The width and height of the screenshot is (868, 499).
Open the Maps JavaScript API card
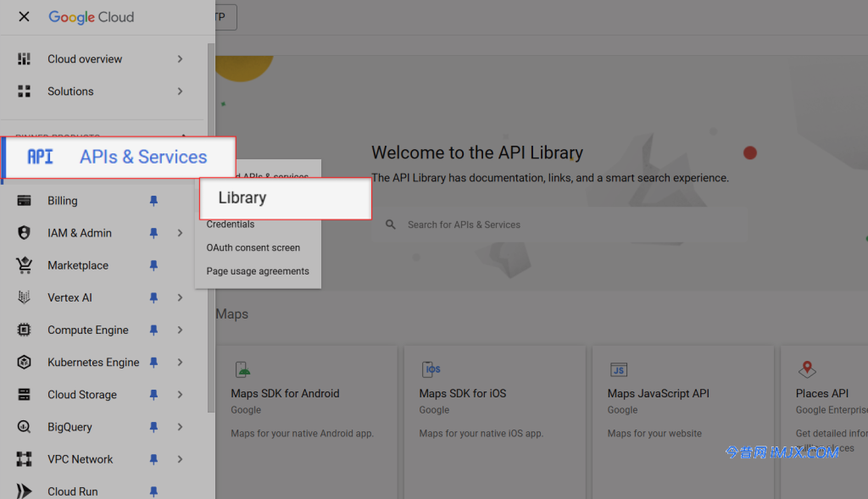coord(683,422)
